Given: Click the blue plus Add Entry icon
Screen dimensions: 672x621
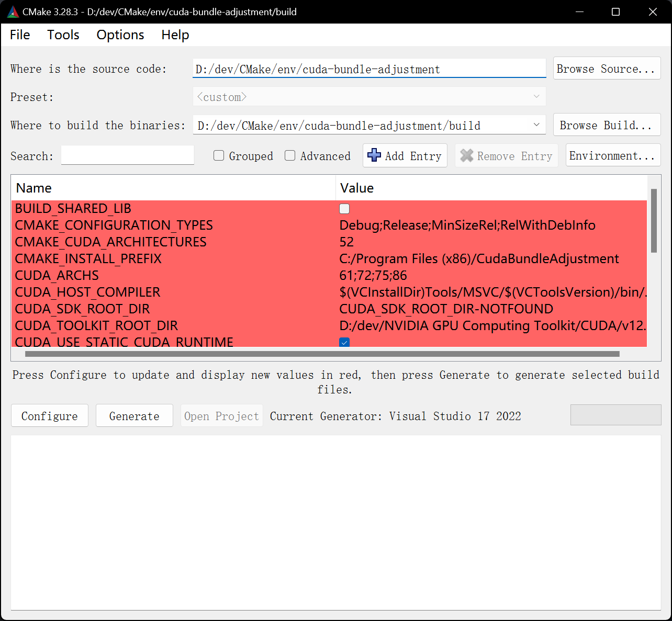Looking at the screenshot, I should click(374, 155).
